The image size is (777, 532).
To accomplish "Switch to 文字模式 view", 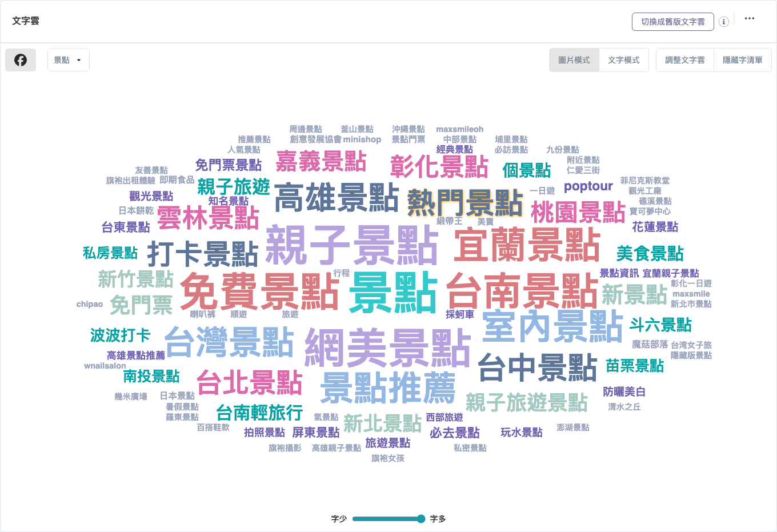I will pyautogui.click(x=624, y=60).
